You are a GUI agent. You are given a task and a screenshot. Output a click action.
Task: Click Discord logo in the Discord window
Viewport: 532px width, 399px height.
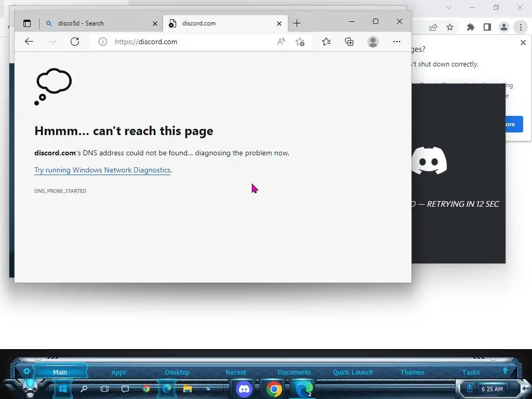[x=429, y=161]
